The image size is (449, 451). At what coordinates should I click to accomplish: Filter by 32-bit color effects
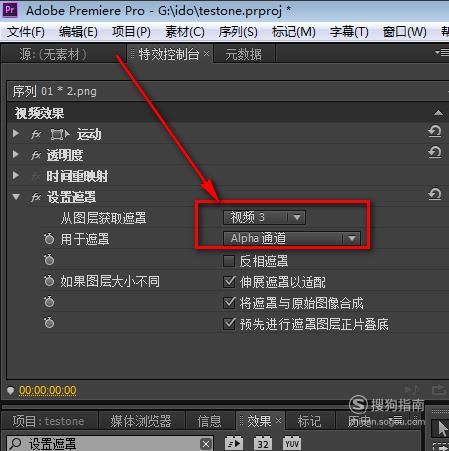click(263, 443)
